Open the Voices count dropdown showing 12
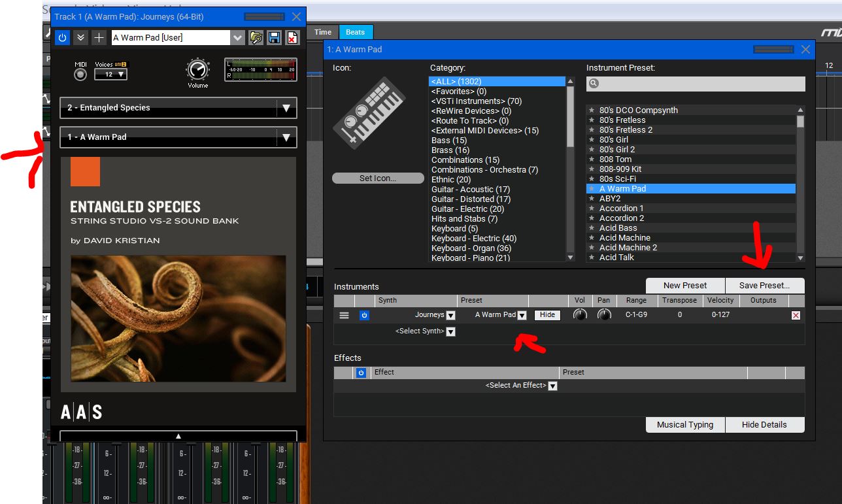Screen dimensions: 842x504 pos(110,75)
